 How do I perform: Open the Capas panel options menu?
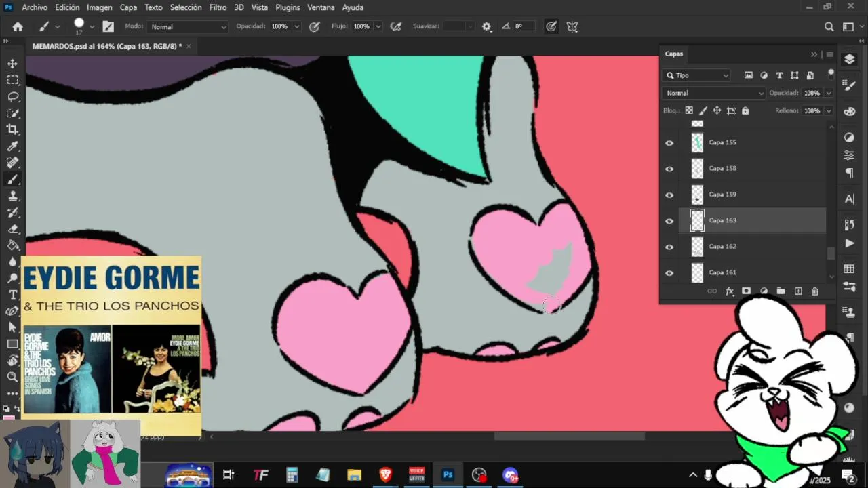829,54
